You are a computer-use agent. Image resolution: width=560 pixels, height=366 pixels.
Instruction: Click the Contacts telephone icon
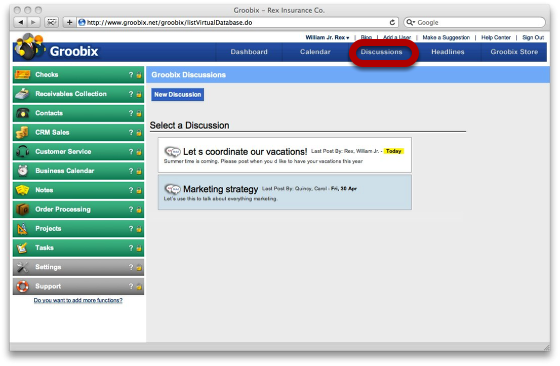22,113
